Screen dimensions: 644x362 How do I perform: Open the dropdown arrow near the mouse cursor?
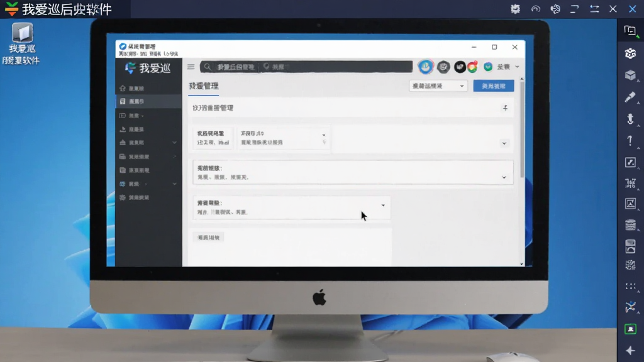[x=383, y=206]
